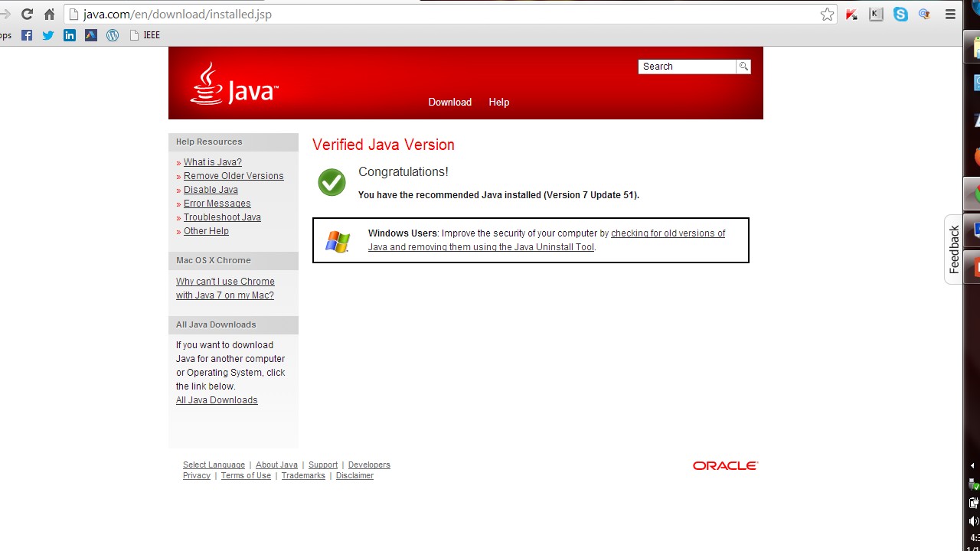Click the Java logo in the header
This screenshot has height=551, width=980.
pos(234,84)
